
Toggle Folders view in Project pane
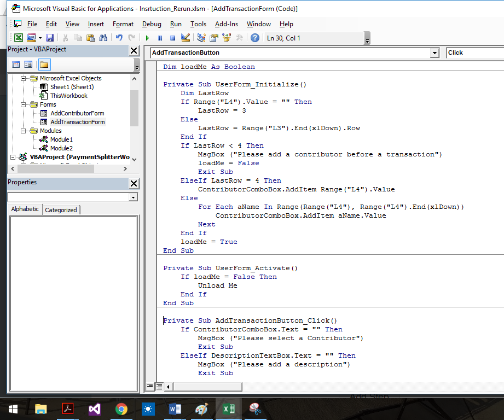click(x=44, y=65)
